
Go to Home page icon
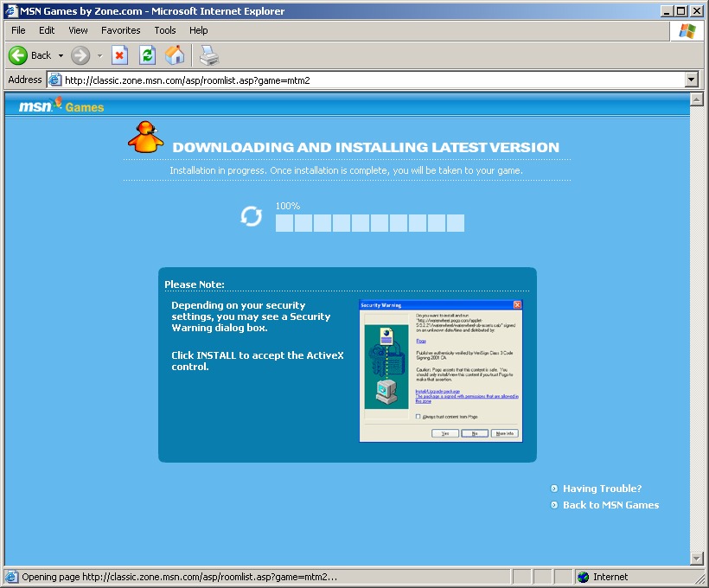(x=175, y=55)
